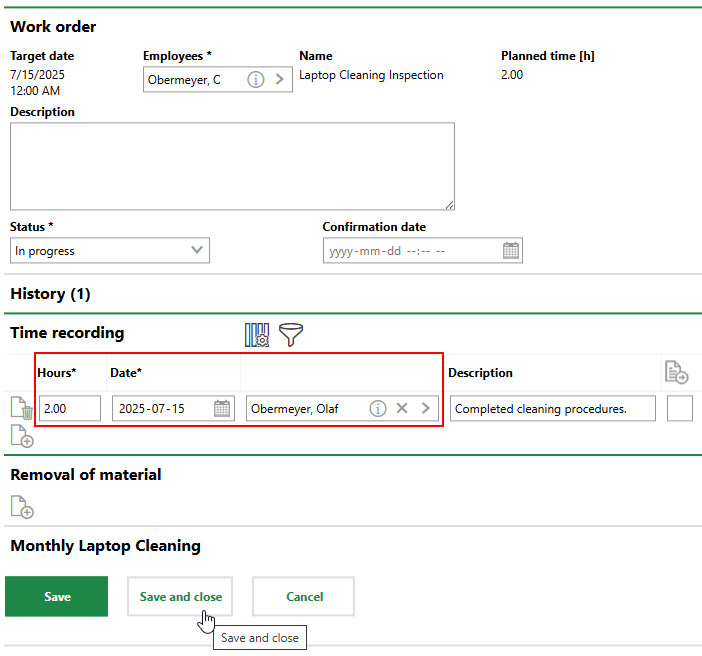Click the green Save button

[57, 597]
